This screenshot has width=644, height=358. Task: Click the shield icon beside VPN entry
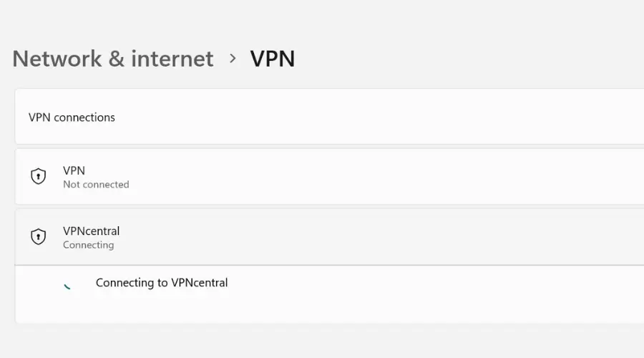pyautogui.click(x=38, y=176)
